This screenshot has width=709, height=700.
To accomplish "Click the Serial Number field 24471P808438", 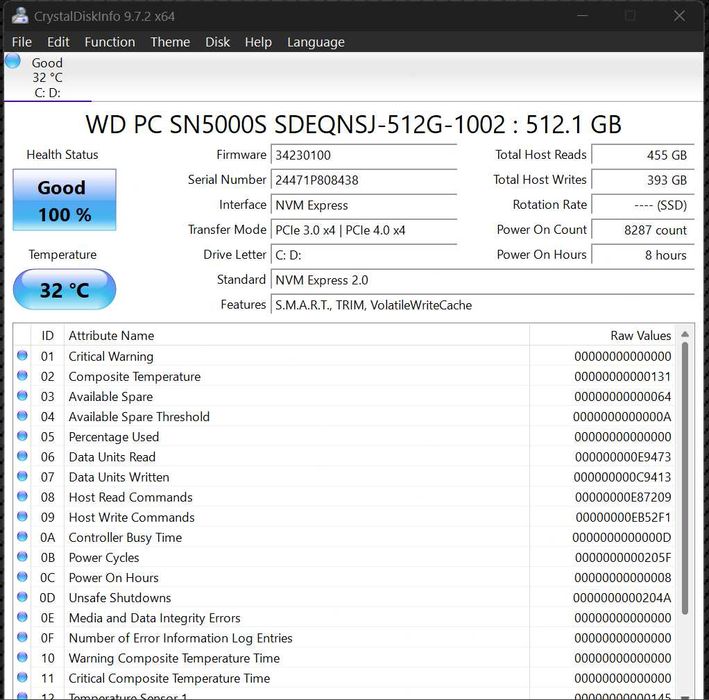I will [x=364, y=180].
